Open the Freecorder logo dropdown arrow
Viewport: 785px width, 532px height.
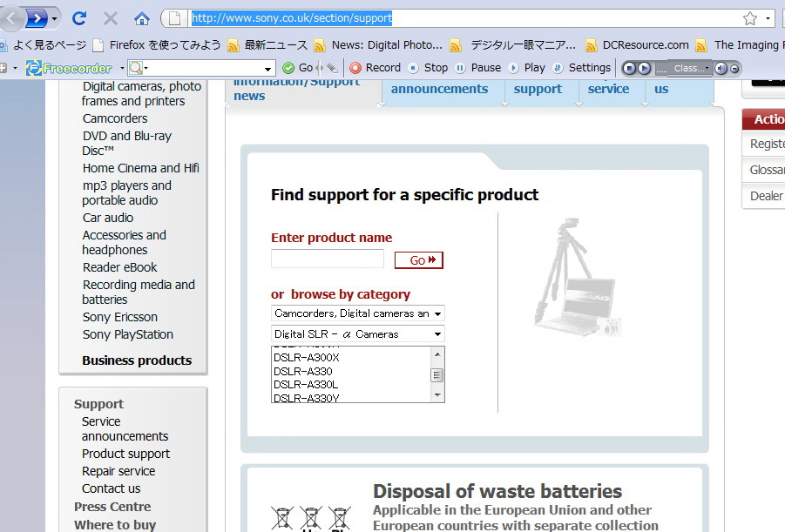click(x=122, y=68)
